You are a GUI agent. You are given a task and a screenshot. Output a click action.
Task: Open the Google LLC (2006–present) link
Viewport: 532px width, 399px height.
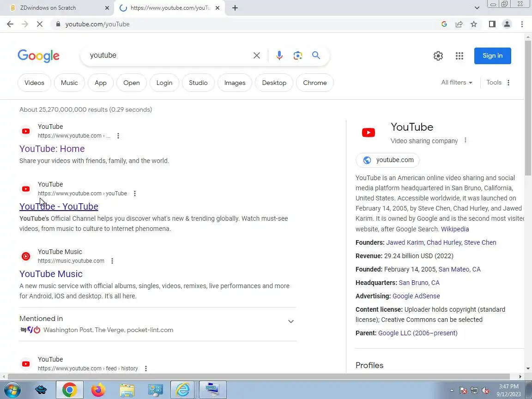click(x=417, y=333)
